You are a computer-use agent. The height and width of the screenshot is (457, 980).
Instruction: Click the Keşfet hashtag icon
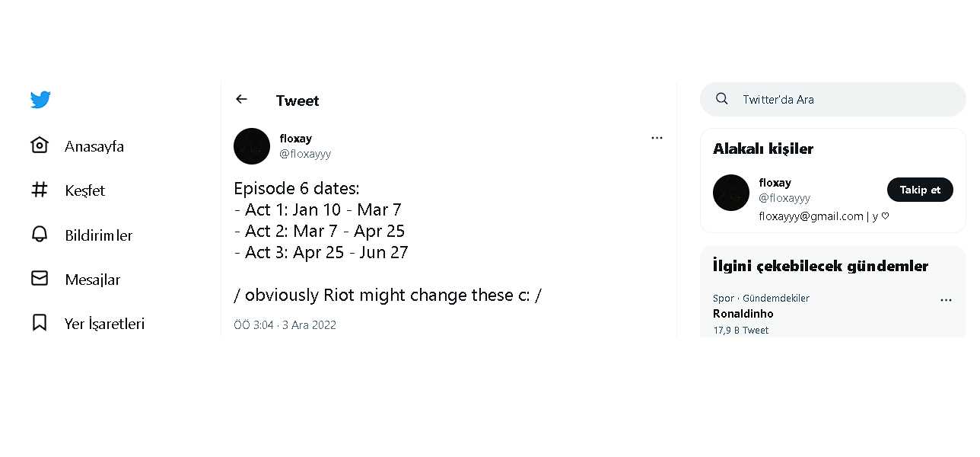click(40, 190)
